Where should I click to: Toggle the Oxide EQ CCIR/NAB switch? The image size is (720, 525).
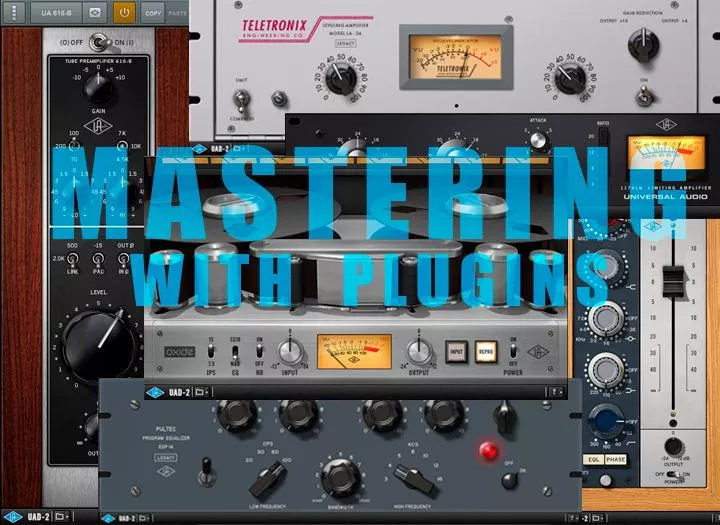[x=235, y=352]
